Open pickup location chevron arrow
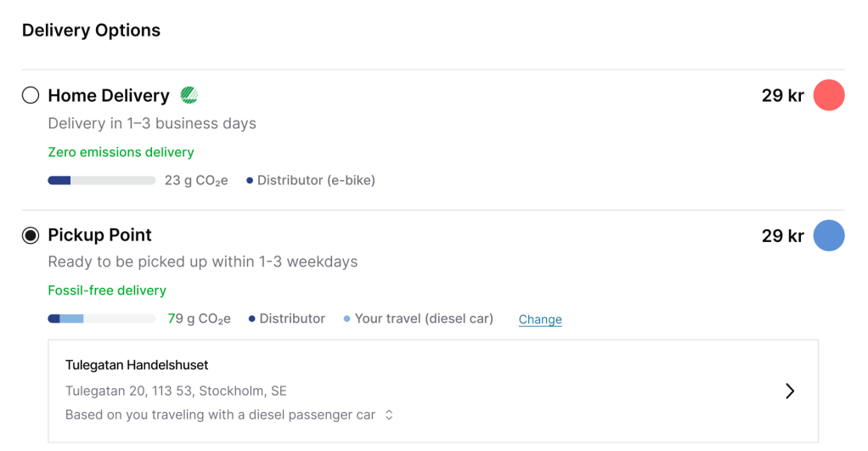The image size is (868, 451). tap(790, 391)
